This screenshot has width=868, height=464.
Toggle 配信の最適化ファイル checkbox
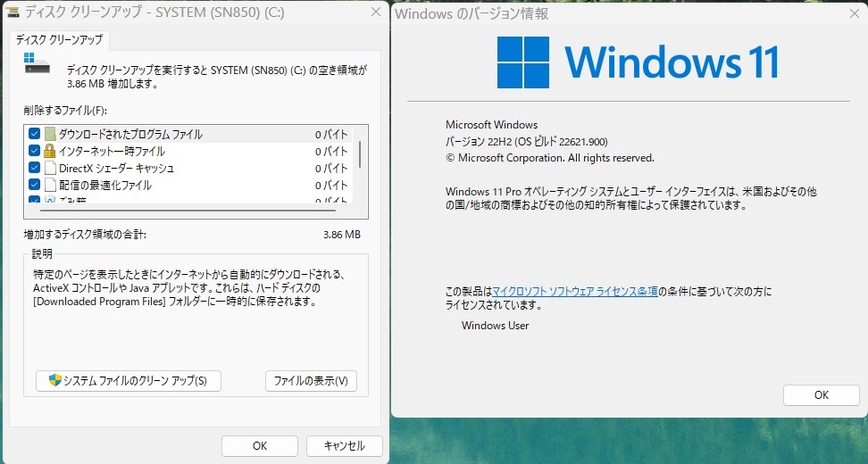pyautogui.click(x=34, y=184)
